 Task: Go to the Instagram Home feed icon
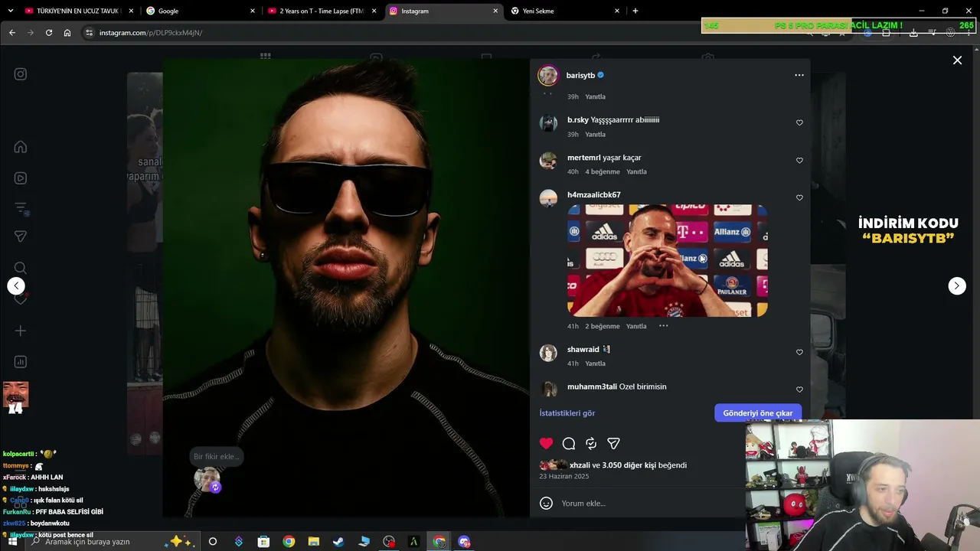coord(21,147)
